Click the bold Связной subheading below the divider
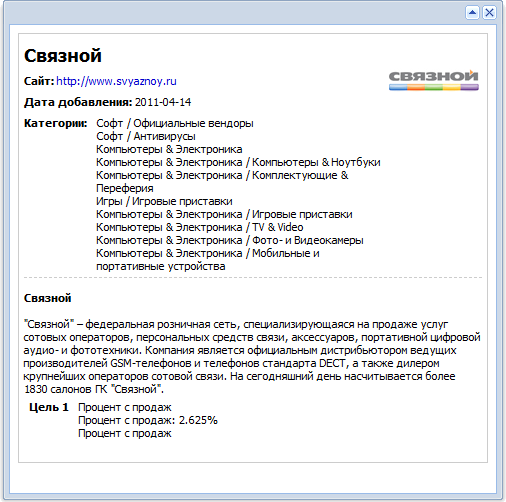This screenshot has width=506, height=502. click(x=47, y=298)
